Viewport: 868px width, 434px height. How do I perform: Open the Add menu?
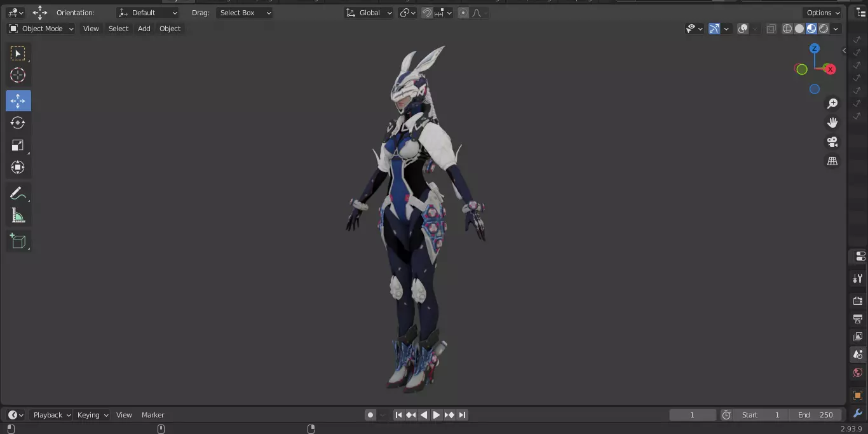tap(144, 29)
